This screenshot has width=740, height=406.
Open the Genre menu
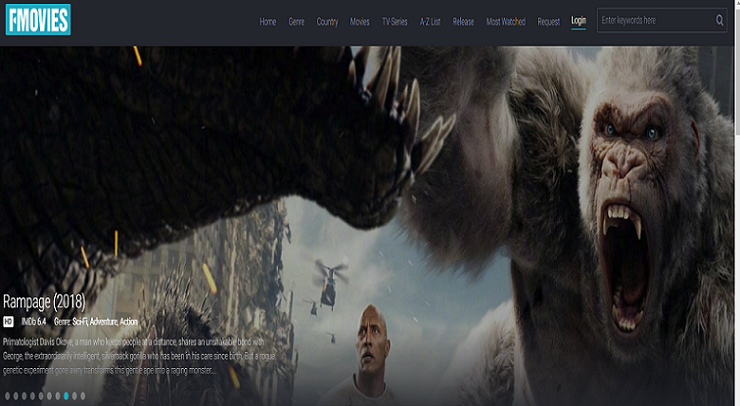tap(296, 22)
